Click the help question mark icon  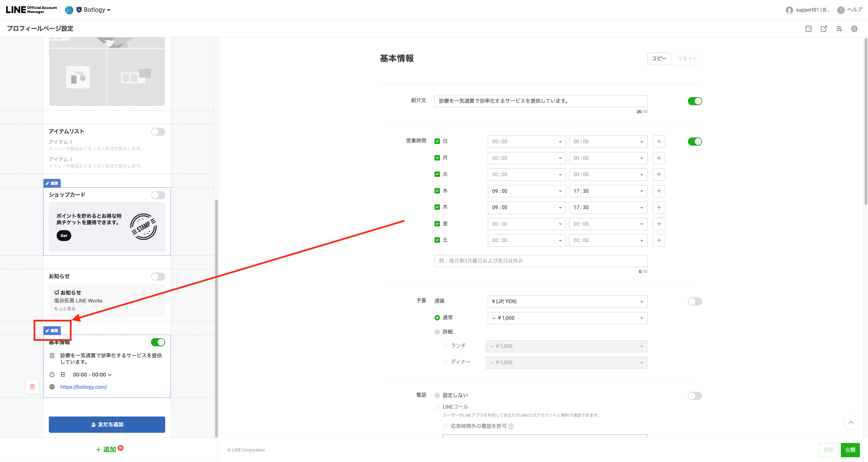coord(841,10)
